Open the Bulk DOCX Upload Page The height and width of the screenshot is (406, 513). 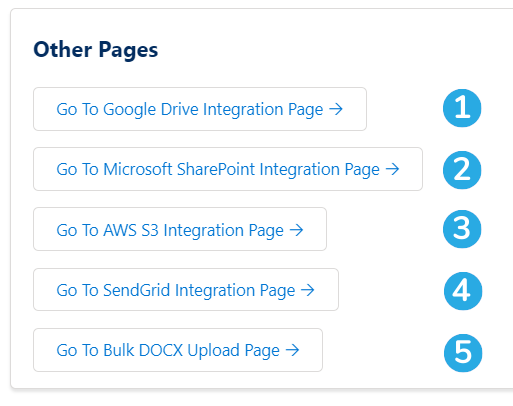click(178, 350)
